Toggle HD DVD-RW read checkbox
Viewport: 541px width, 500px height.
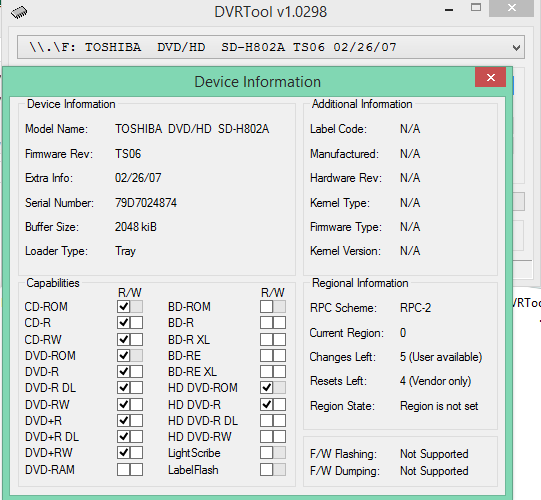tap(266, 437)
